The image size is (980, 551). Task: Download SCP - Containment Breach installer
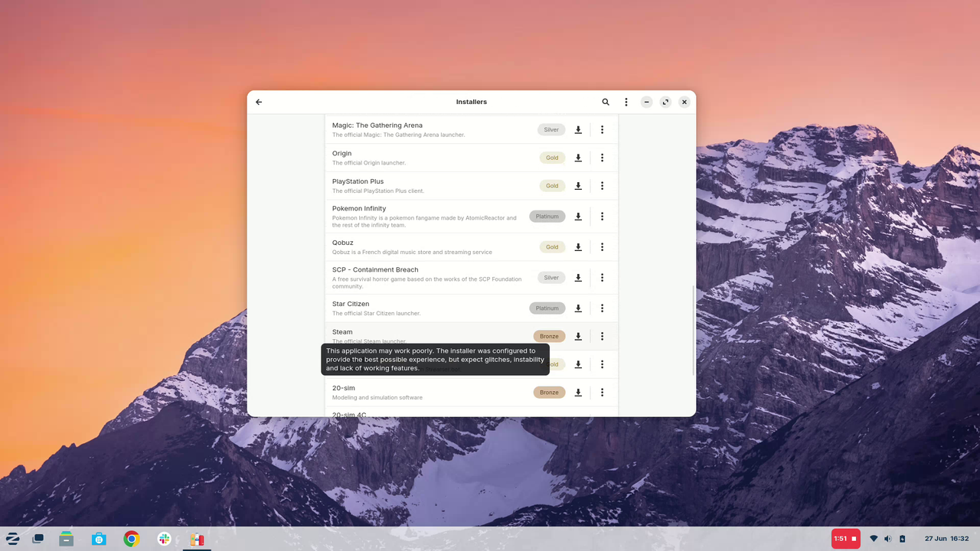point(578,278)
